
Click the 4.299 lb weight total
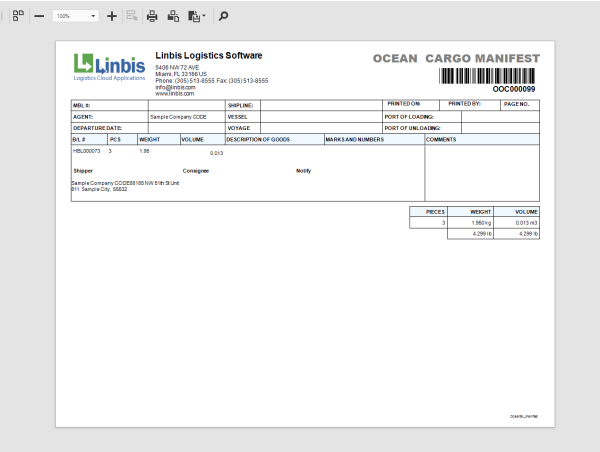pyautogui.click(x=482, y=233)
